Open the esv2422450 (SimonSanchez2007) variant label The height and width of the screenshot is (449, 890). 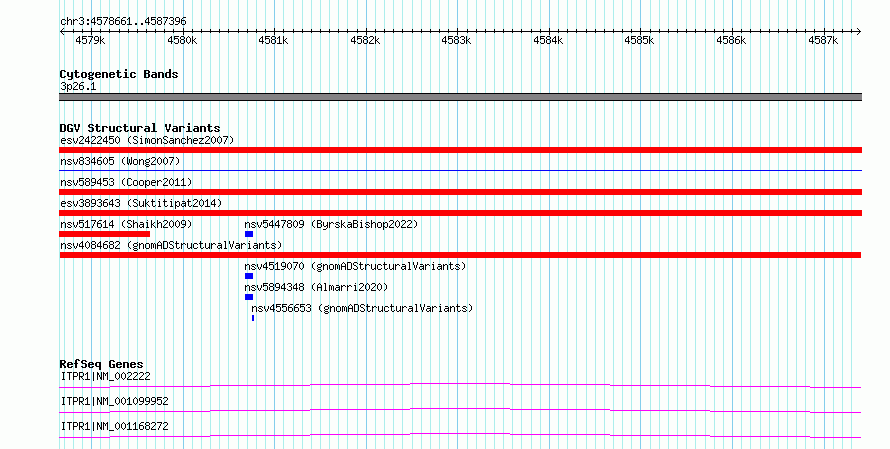(x=147, y=140)
